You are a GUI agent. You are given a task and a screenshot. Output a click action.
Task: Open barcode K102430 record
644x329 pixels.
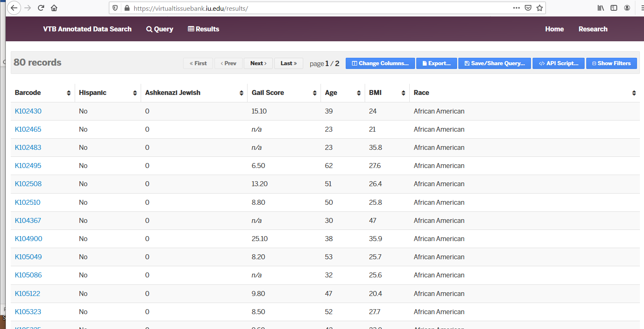[x=28, y=111]
